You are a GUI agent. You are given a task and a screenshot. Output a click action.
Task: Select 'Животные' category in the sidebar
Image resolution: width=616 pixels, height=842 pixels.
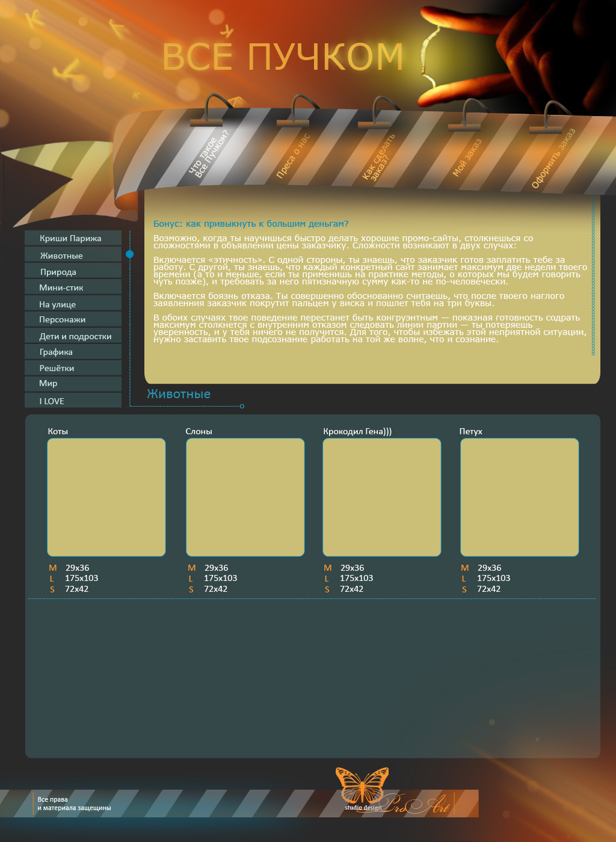click(73, 255)
